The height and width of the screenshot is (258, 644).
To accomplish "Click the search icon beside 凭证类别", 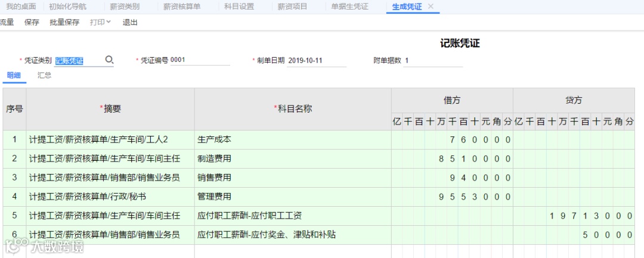I will (109, 60).
